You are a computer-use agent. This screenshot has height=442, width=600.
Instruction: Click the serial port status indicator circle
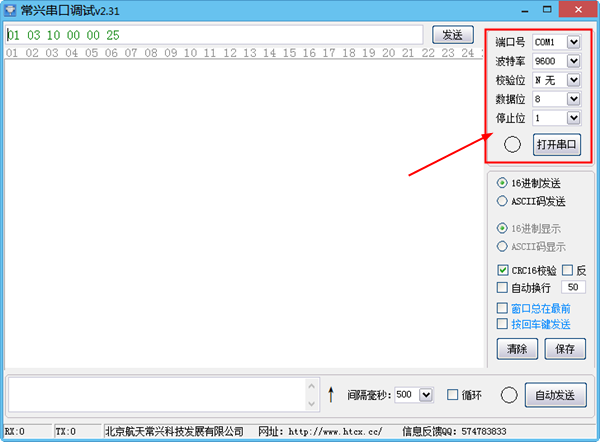click(x=512, y=144)
